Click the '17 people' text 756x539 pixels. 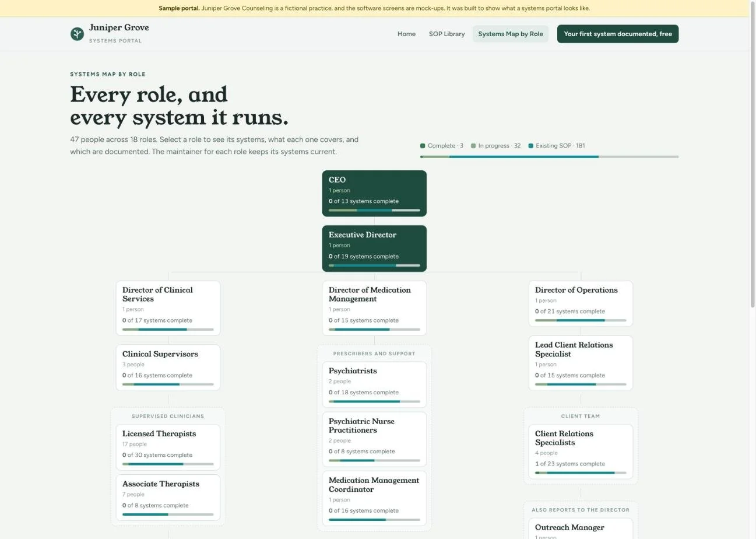135,444
